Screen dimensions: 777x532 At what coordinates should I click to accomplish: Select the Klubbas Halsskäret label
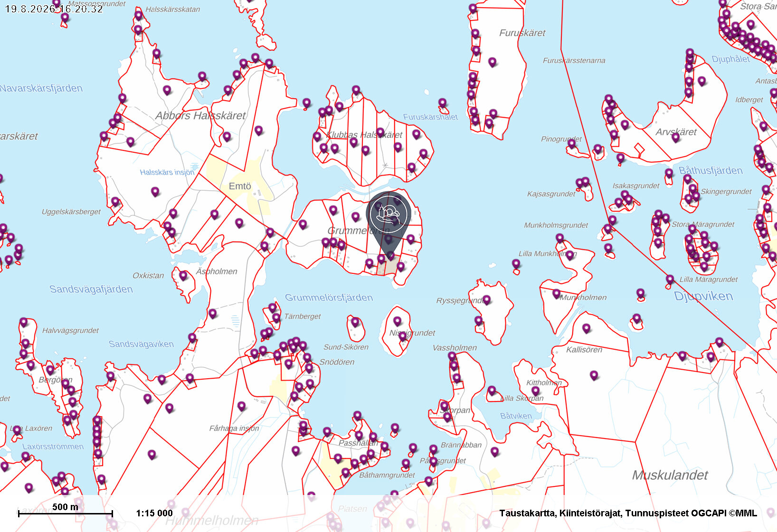tap(364, 135)
